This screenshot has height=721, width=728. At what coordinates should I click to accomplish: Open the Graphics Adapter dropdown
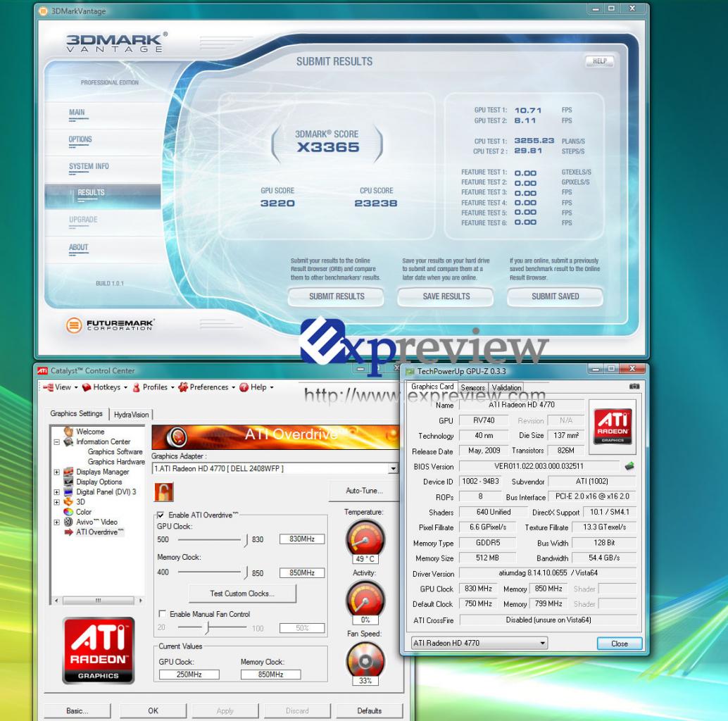tap(394, 468)
